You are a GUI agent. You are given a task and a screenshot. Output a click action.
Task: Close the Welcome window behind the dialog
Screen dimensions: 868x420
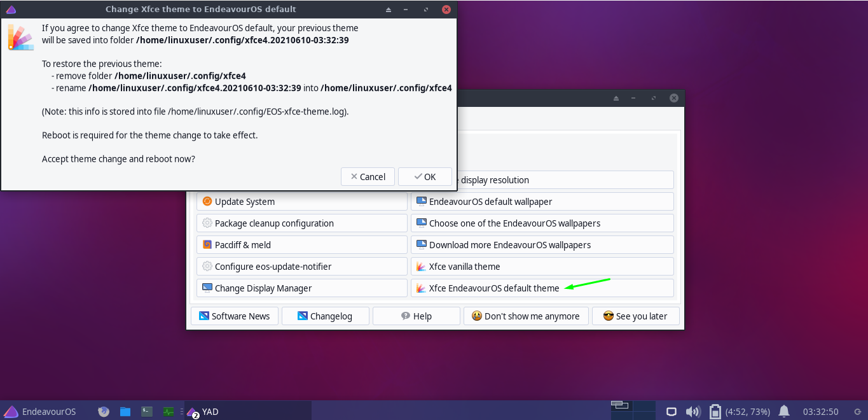click(674, 98)
